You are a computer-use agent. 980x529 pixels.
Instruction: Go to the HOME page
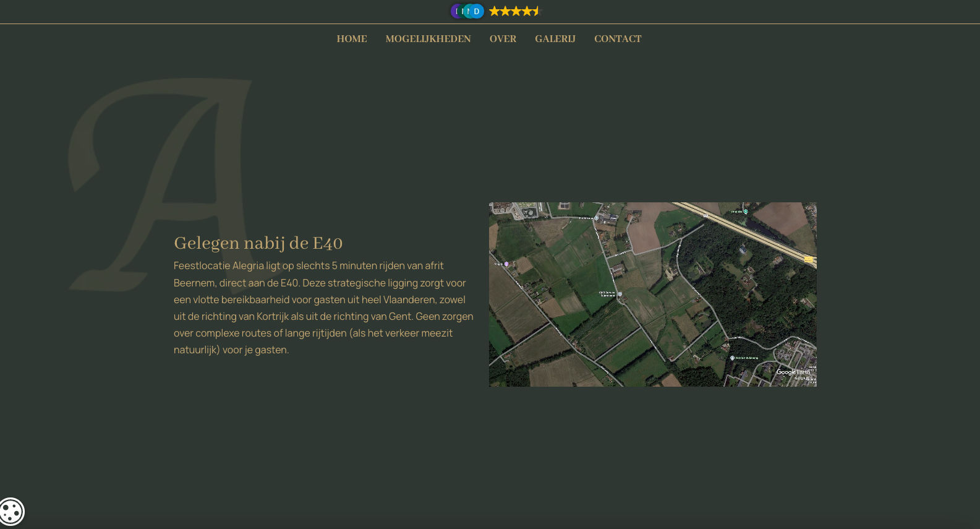(x=352, y=39)
